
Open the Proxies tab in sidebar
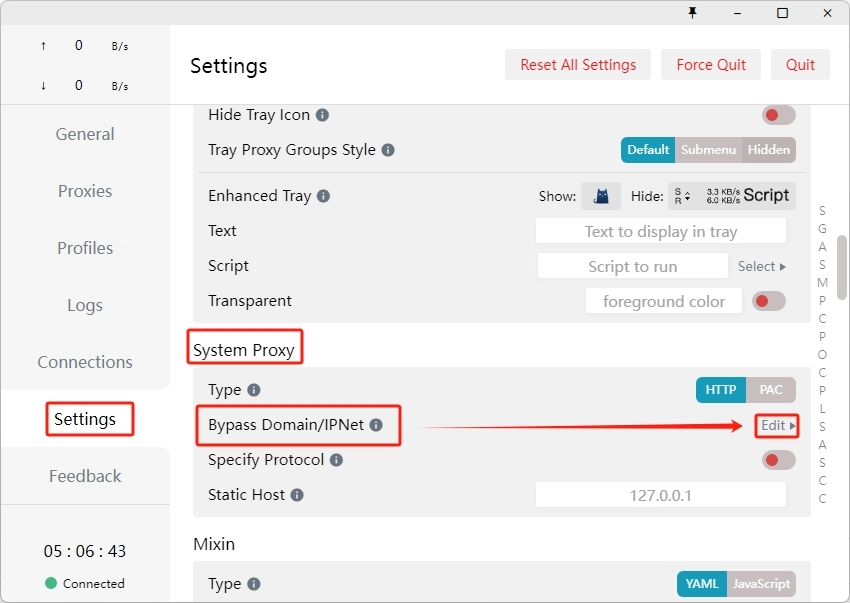85,191
